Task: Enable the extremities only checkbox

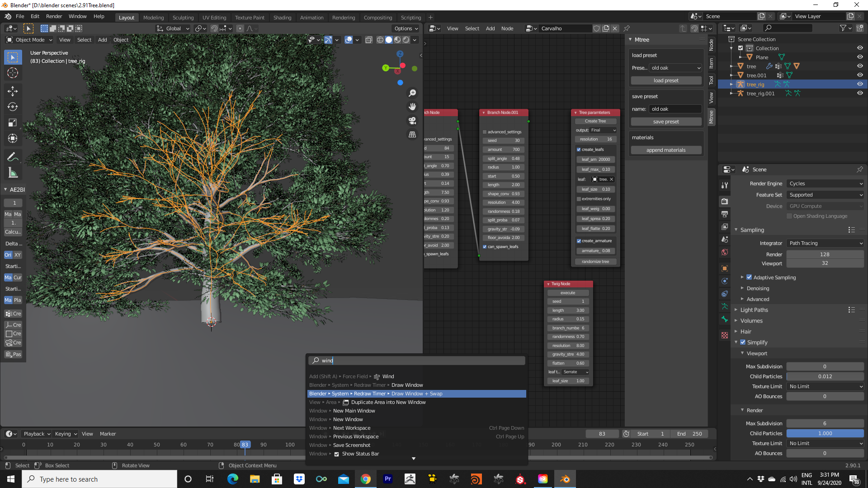Action: pyautogui.click(x=579, y=199)
